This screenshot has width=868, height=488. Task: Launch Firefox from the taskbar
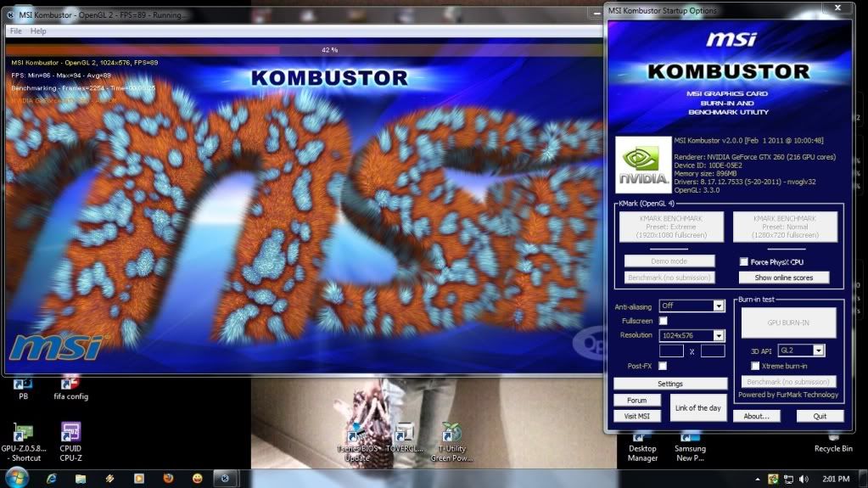168,478
